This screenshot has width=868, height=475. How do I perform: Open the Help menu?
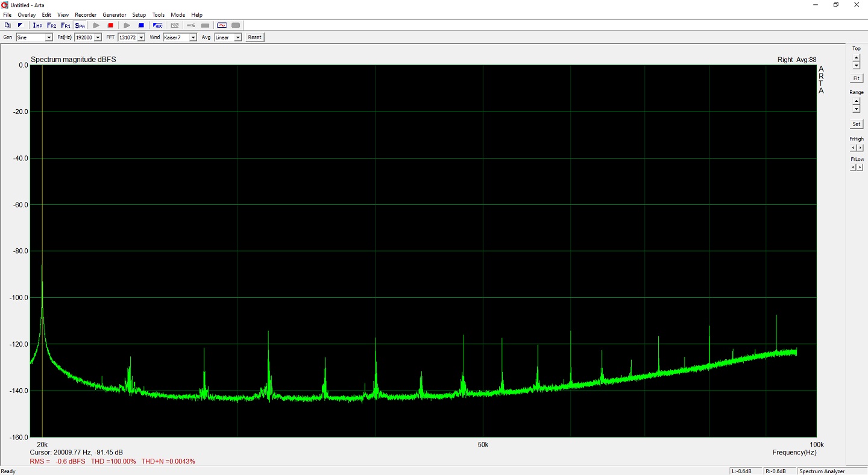(197, 14)
